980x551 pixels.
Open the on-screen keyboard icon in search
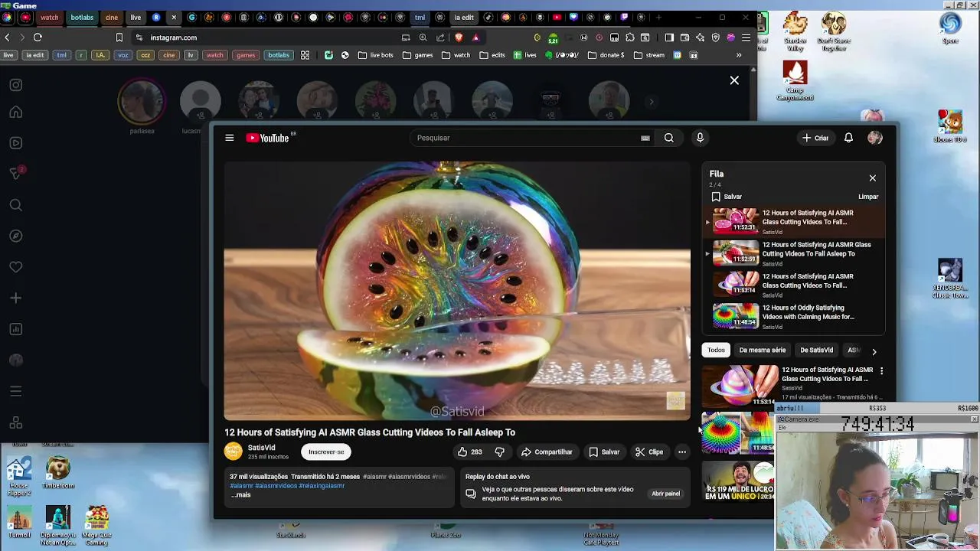point(645,139)
